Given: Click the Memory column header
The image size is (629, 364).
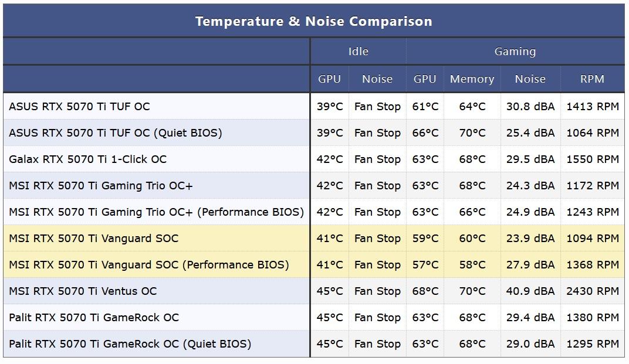Looking at the screenshot, I should point(472,79).
